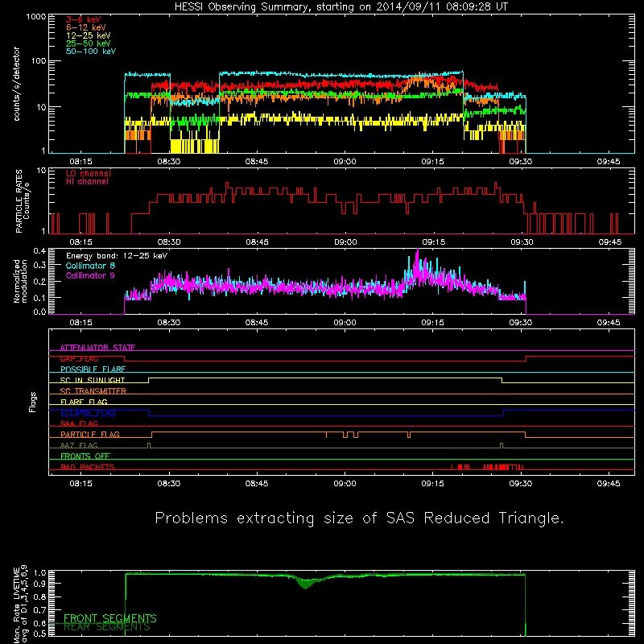Viewport: 644px width, 644px height.
Task: Select the orange PARTICLE_FLAG label
Action: [x=90, y=435]
